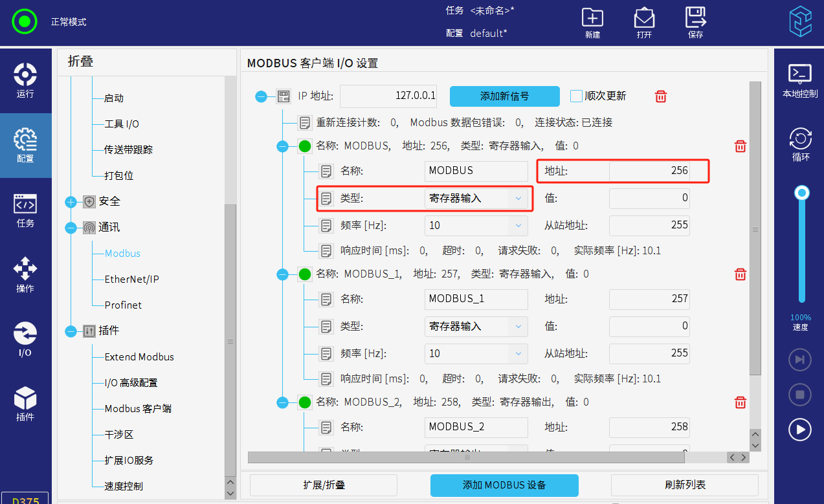This screenshot has height=504, width=824.
Task: Click the 新建 (New) task icon
Action: click(x=592, y=18)
